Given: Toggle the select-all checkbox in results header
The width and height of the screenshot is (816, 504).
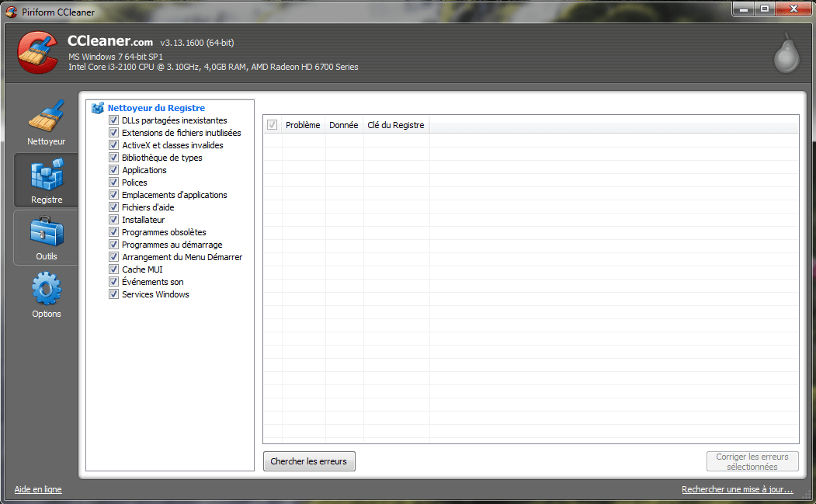Looking at the screenshot, I should (x=272, y=124).
